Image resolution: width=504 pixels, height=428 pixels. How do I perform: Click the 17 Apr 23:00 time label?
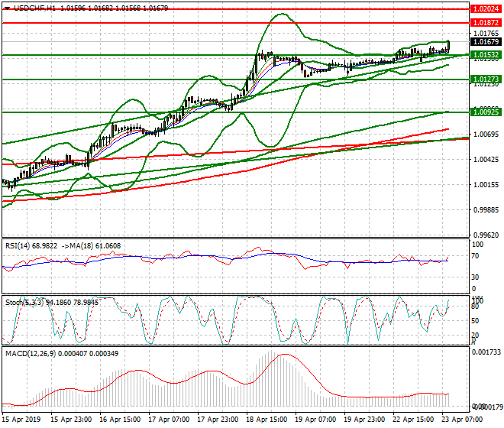point(218,420)
